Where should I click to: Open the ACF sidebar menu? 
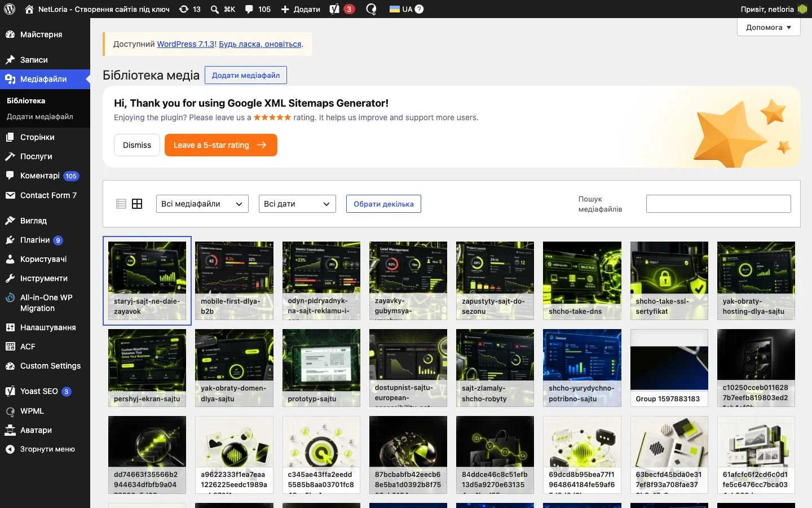45,347
